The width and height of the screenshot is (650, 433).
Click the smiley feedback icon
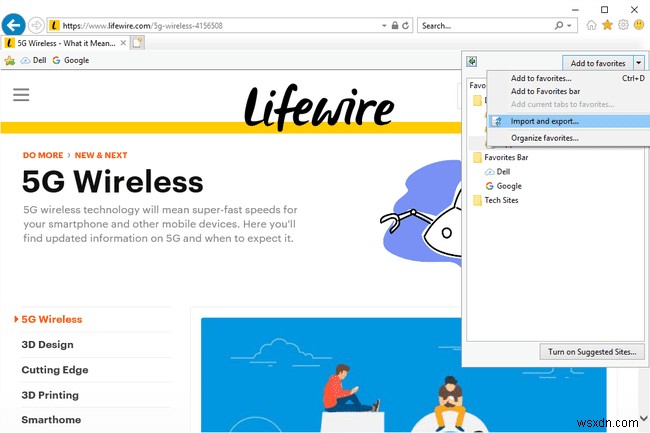coord(639,25)
